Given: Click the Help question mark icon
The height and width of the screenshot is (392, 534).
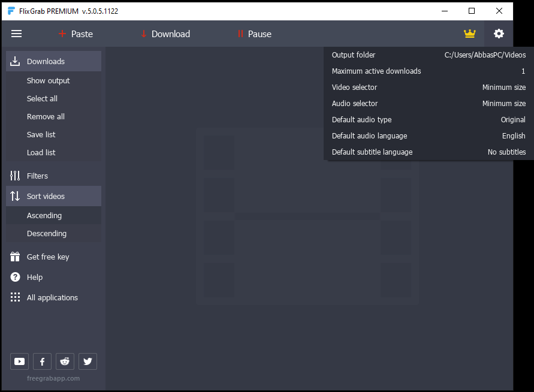Looking at the screenshot, I should (x=15, y=278).
